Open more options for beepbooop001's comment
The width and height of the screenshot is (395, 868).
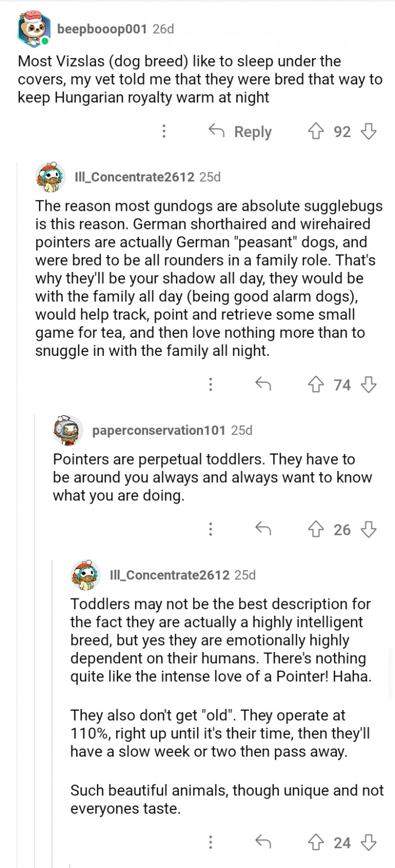[x=164, y=132]
